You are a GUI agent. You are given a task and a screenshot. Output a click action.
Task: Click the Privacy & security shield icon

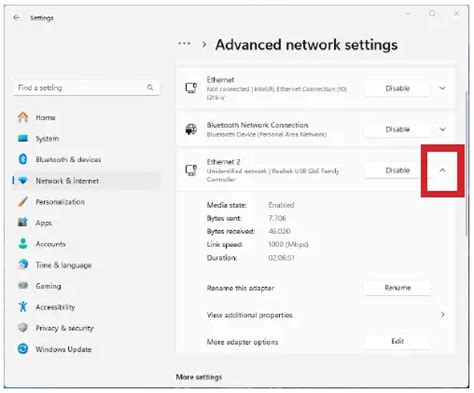23,328
